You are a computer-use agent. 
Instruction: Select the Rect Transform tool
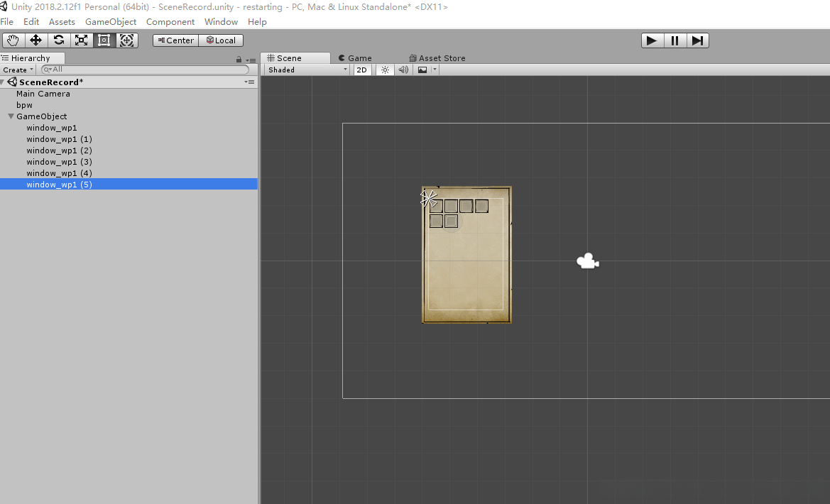click(104, 40)
